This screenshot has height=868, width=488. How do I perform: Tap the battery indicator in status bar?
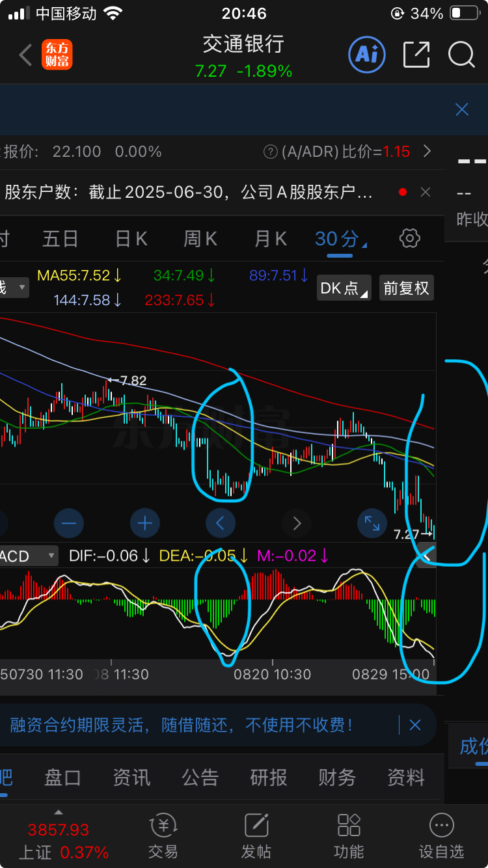[x=465, y=13]
